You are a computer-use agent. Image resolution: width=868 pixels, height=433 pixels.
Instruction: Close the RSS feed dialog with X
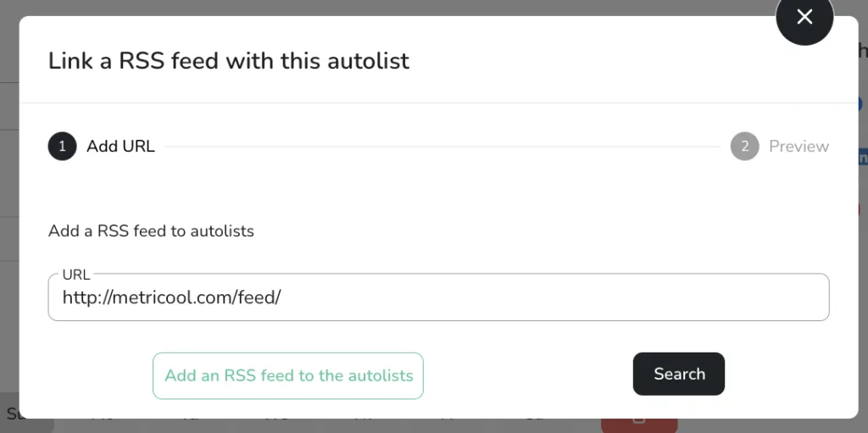(x=804, y=17)
